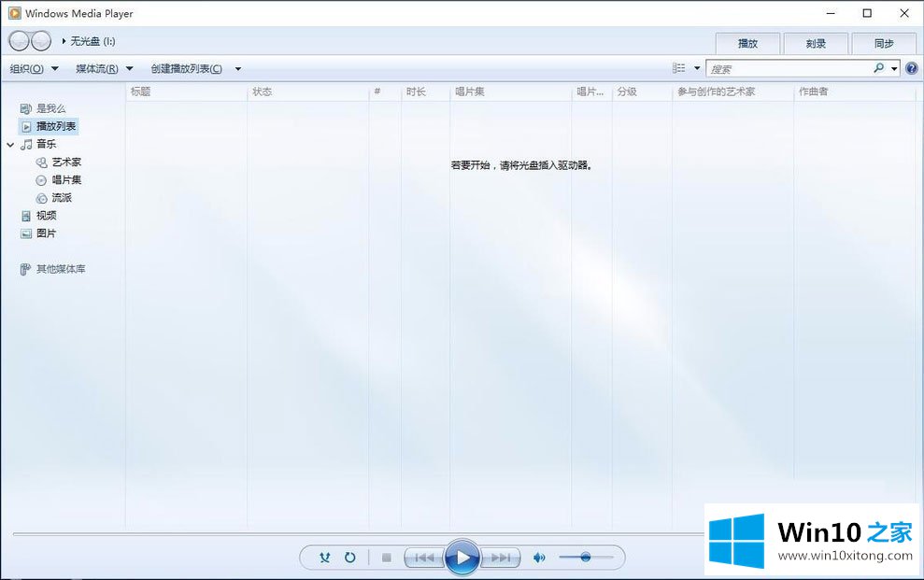Toggle repeat playback
The width and height of the screenshot is (924, 580).
tap(349, 558)
